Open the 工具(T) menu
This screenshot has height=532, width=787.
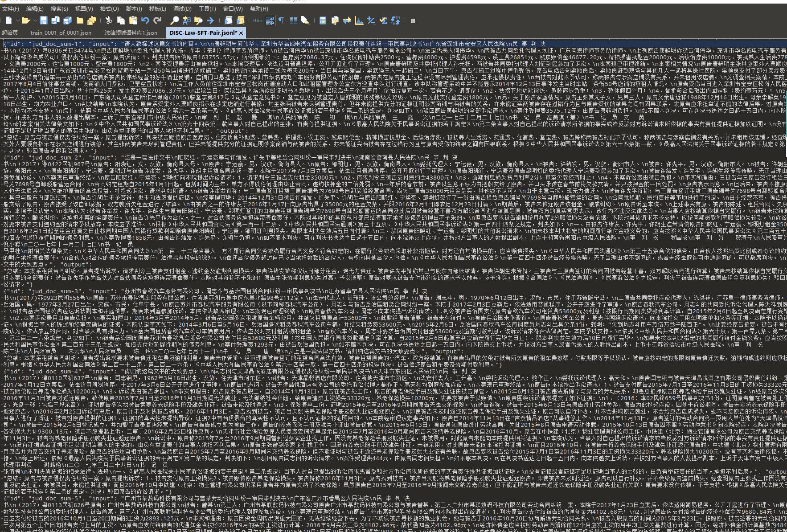click(x=207, y=8)
